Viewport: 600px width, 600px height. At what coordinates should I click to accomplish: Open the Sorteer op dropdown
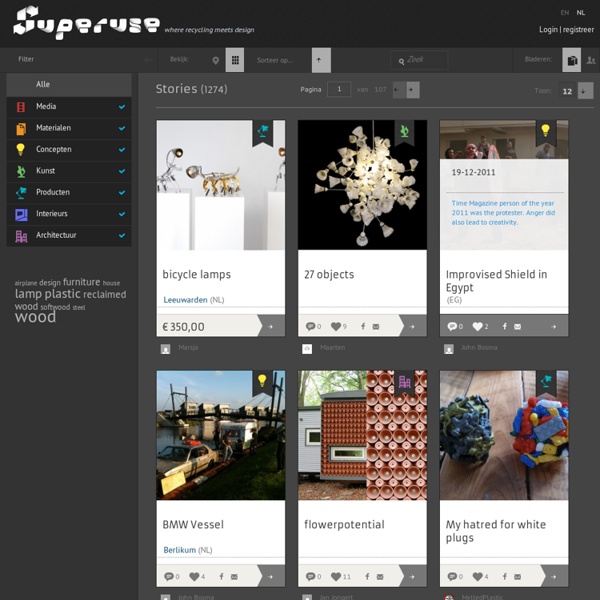tap(275, 60)
